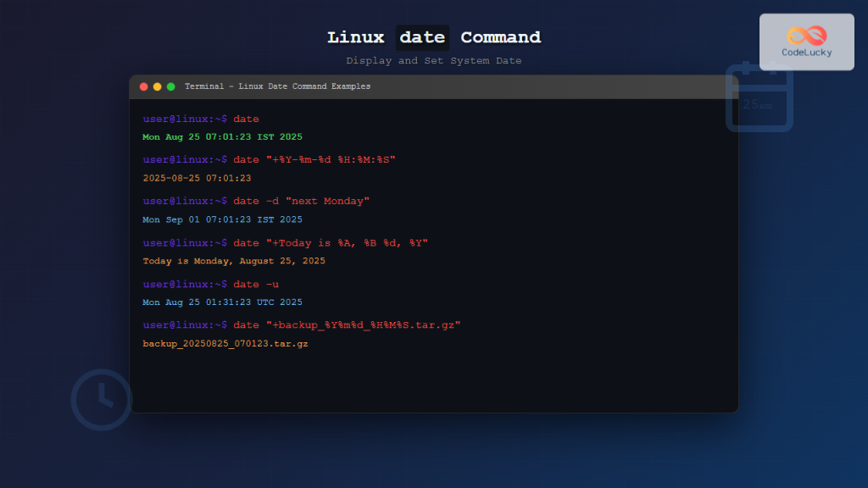
Task: Click the green traffic light on terminal window
Action: click(x=170, y=86)
